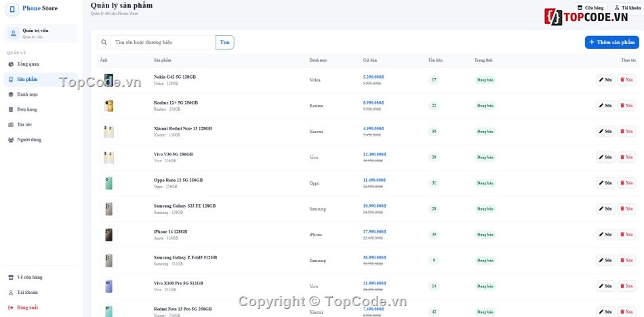Click Tồn kho column header
Screen dimensions: 644x317
point(435,60)
